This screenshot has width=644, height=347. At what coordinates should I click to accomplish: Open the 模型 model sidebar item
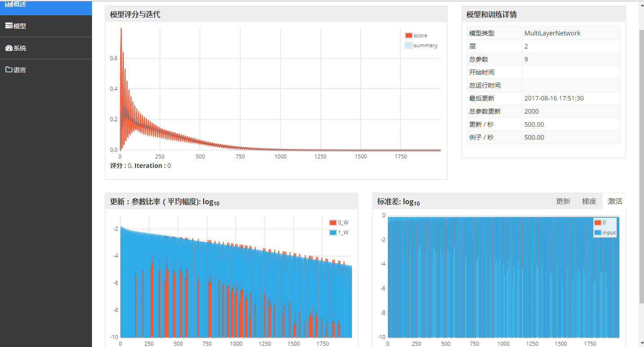click(x=46, y=26)
